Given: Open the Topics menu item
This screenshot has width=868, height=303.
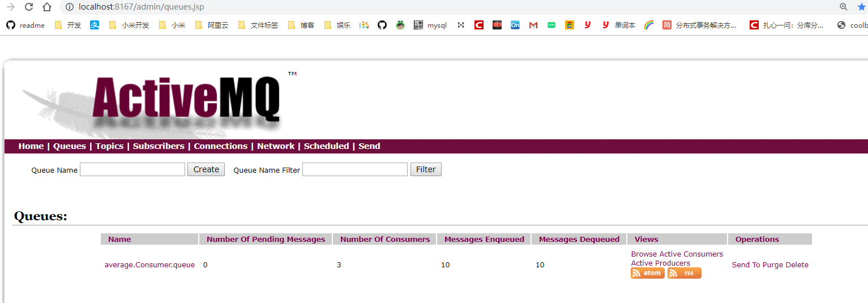Looking at the screenshot, I should coord(109,146).
